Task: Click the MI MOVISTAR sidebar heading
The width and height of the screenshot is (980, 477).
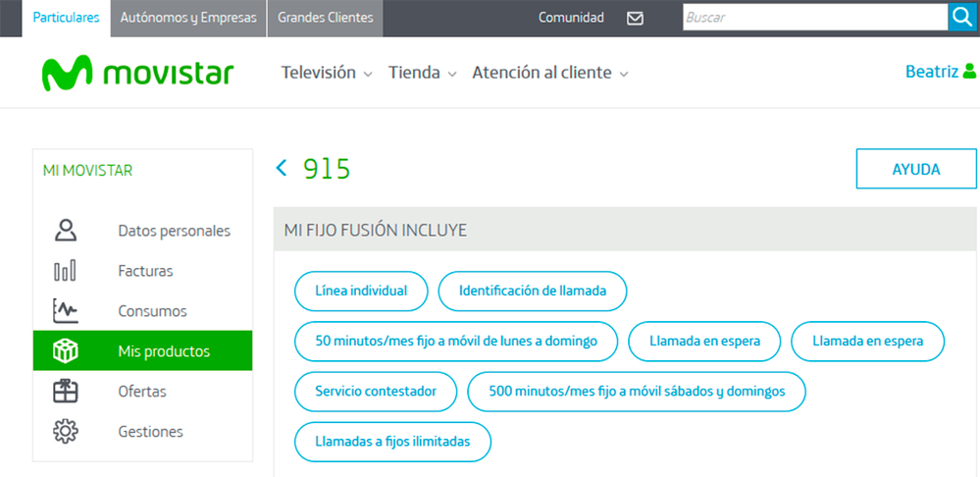Action: coord(87,170)
